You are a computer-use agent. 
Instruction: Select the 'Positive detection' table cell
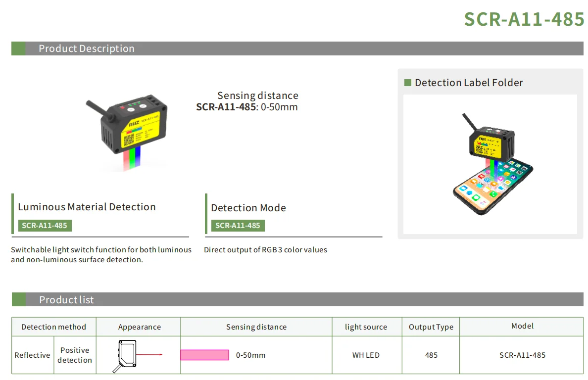[75, 355]
